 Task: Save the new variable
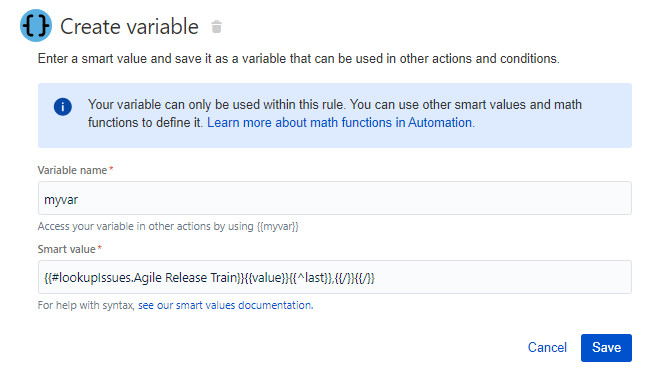tap(606, 348)
